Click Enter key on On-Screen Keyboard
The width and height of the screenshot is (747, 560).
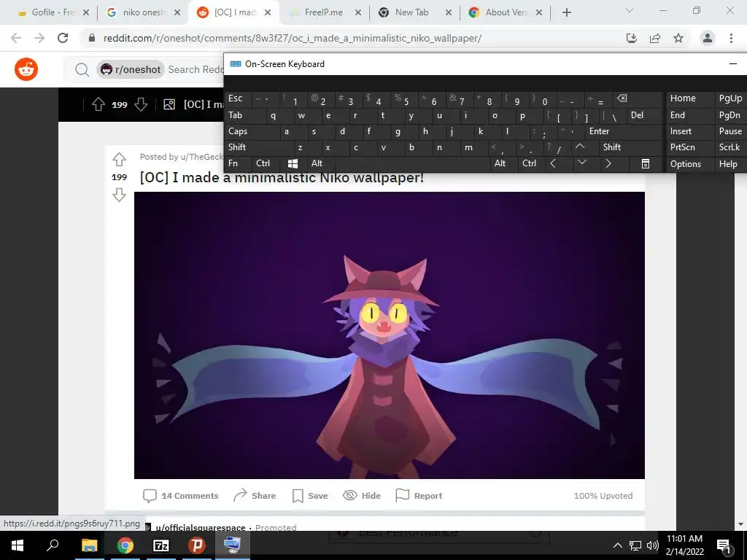(624, 131)
